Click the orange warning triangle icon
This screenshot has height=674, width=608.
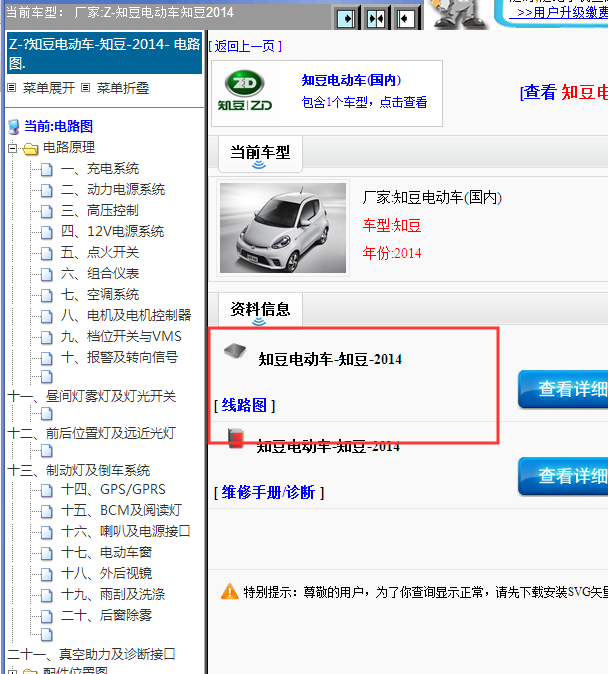click(230, 591)
